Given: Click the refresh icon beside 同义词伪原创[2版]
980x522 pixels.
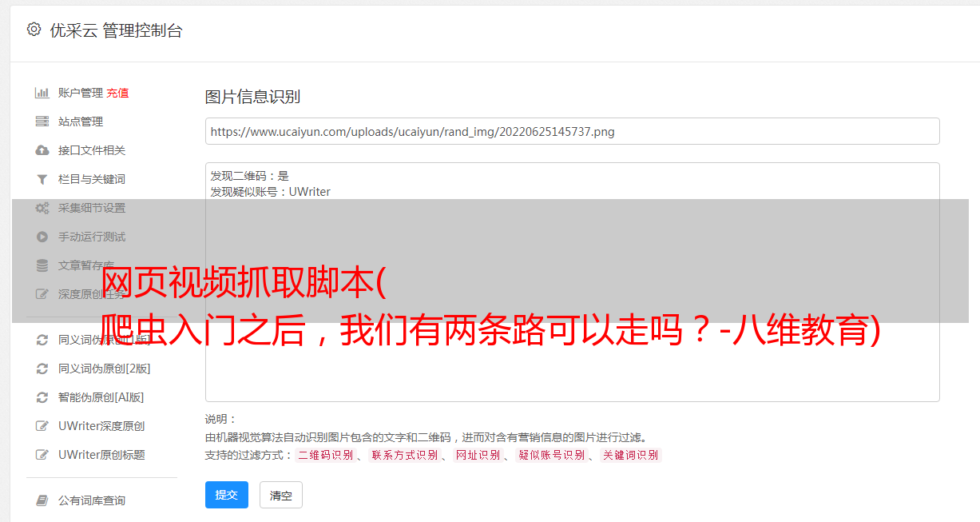Looking at the screenshot, I should coord(42,369).
